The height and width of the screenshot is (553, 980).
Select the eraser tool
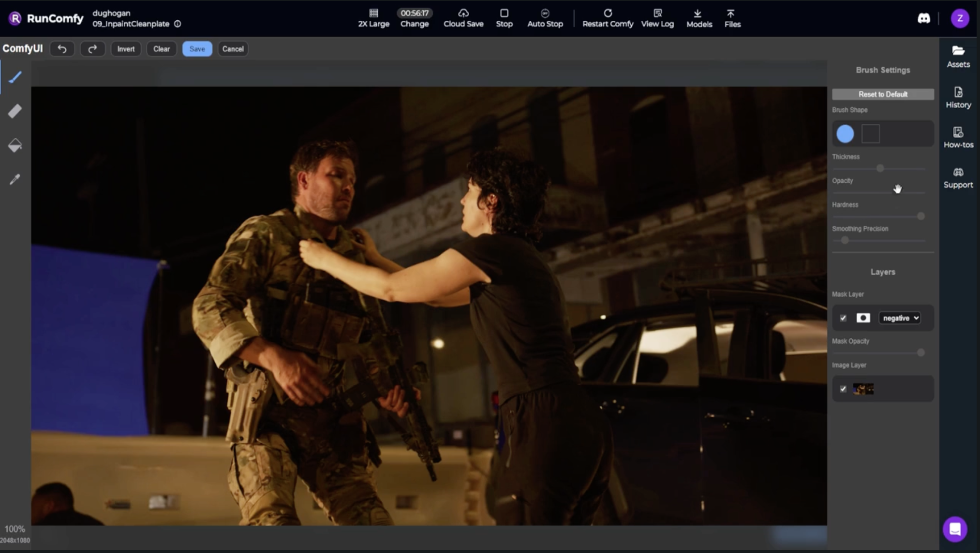pyautogui.click(x=15, y=111)
